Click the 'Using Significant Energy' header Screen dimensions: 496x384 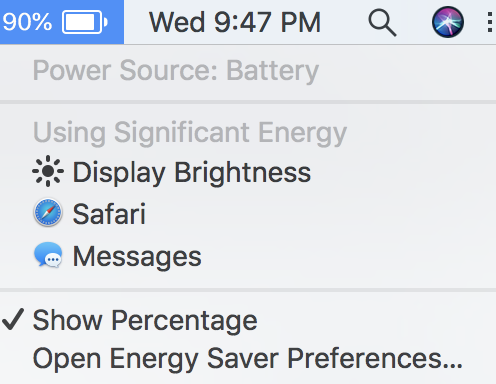tap(190, 133)
